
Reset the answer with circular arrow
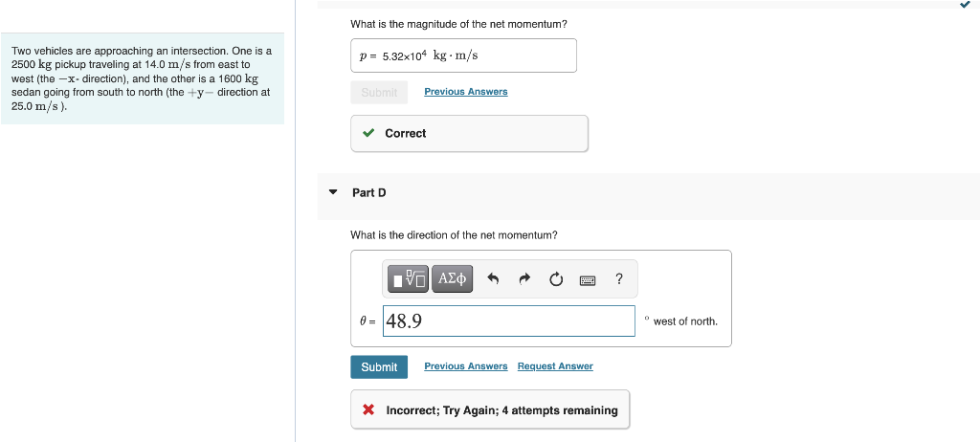tap(556, 278)
